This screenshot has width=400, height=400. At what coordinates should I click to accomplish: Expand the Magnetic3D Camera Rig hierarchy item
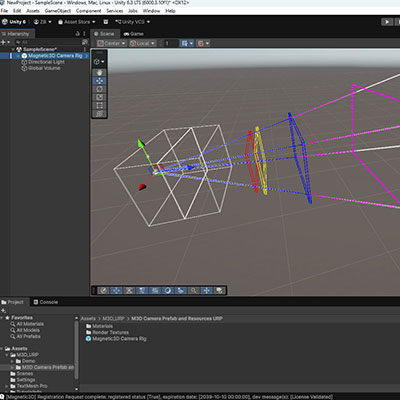click(x=18, y=56)
